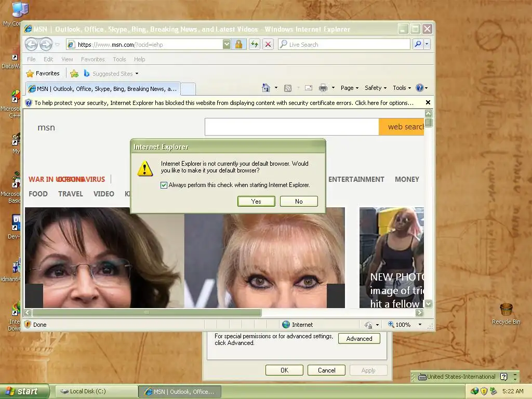Click the Live Search input box

[x=344, y=45]
